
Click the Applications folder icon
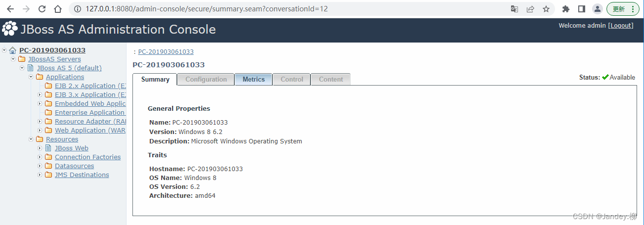click(x=40, y=77)
